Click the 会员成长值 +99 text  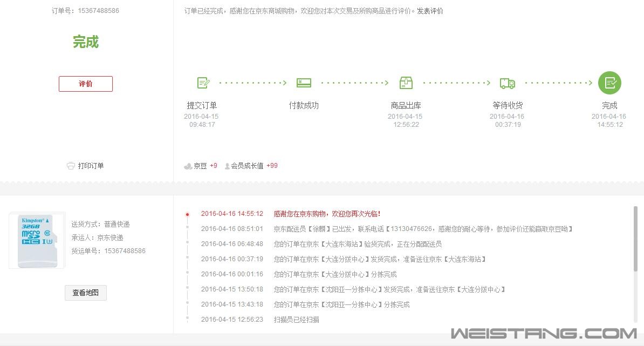[x=254, y=166]
